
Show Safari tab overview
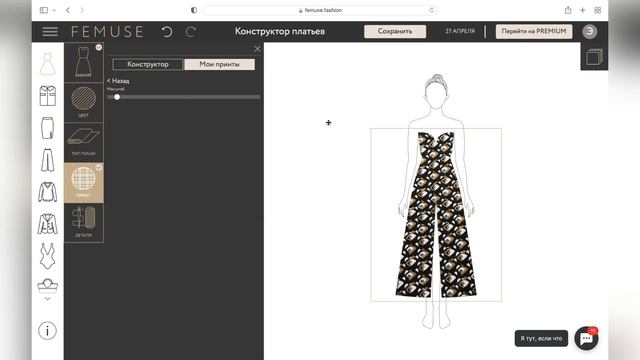[598, 10]
